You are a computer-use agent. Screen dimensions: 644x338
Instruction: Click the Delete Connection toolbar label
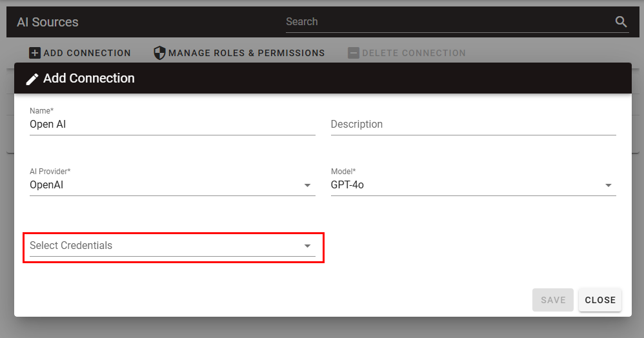click(x=414, y=53)
